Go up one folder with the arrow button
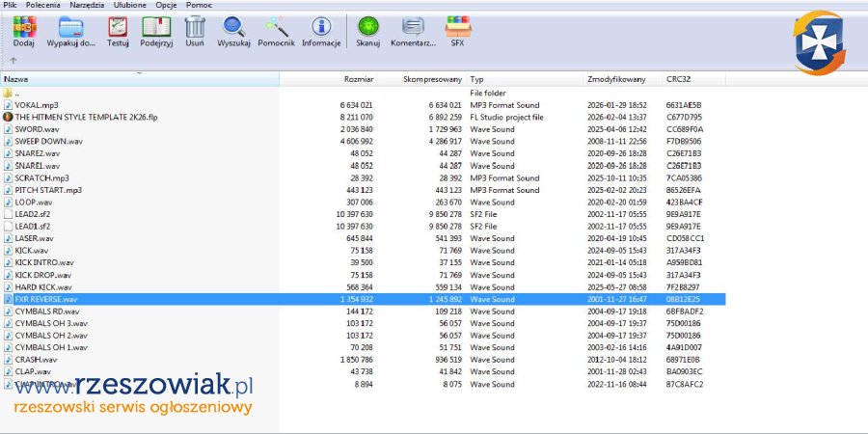 [13, 60]
